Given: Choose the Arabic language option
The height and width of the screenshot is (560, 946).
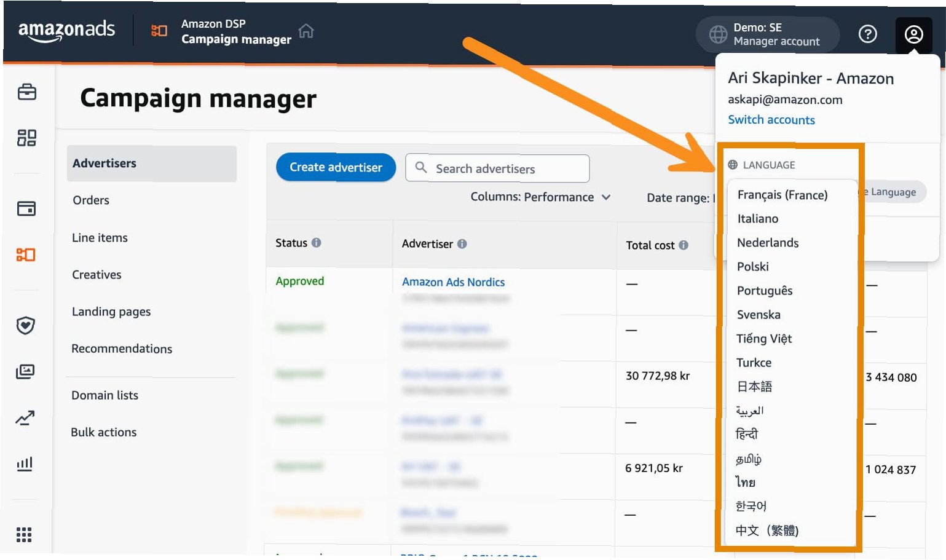Looking at the screenshot, I should click(x=749, y=411).
